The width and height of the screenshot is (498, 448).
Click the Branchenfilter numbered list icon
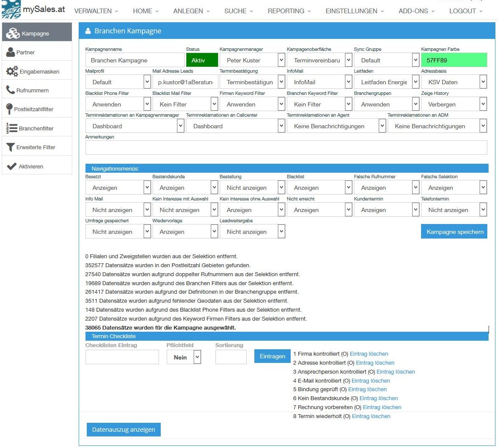tap(12, 128)
